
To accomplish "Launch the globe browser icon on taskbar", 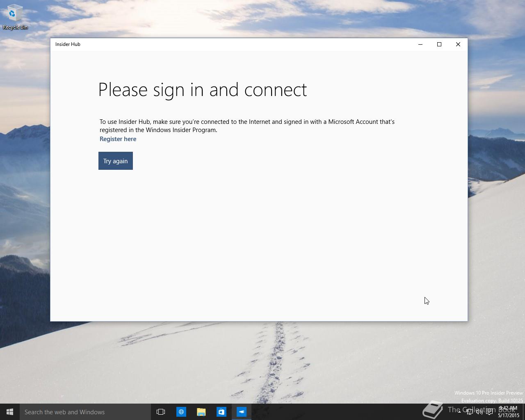I will (181, 412).
